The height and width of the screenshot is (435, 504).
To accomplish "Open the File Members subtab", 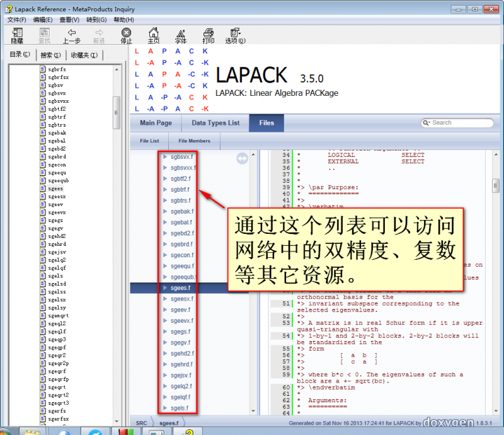I will tap(194, 141).
